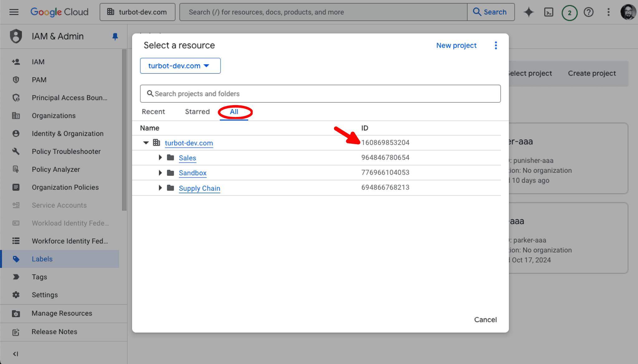Click the Policy Troubleshooter wrench icon
Image resolution: width=638 pixels, height=364 pixels.
pyautogui.click(x=16, y=152)
